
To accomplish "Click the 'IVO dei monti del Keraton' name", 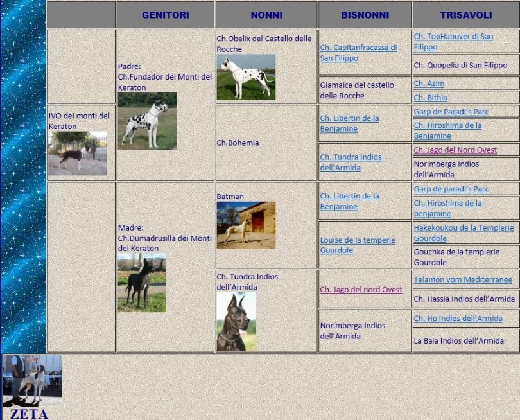I will [79, 121].
